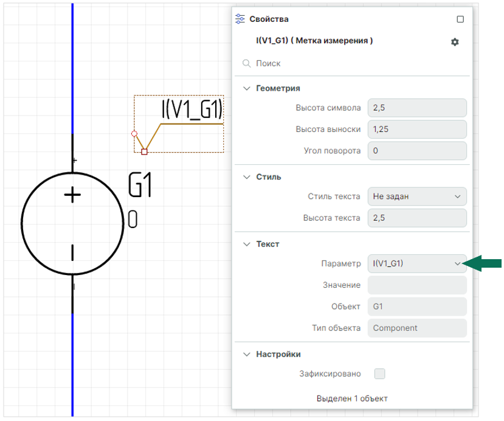Click the Стиль текста label

point(334,197)
